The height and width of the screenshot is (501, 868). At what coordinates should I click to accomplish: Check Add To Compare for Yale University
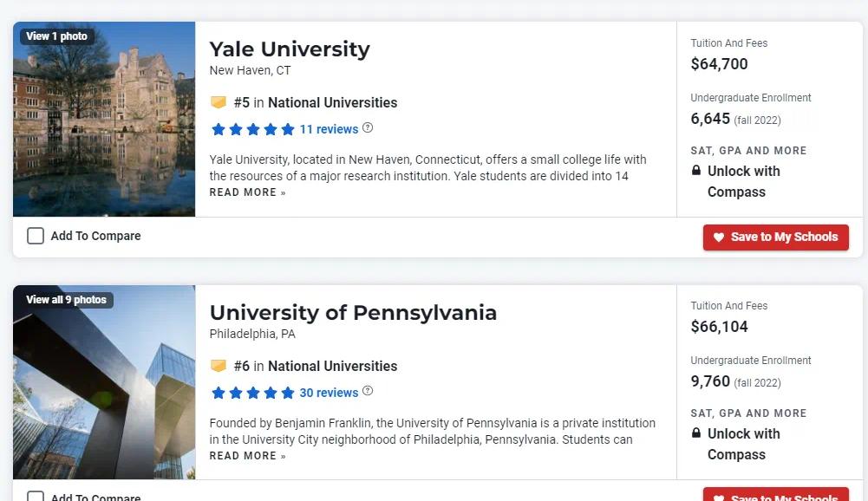pos(36,236)
